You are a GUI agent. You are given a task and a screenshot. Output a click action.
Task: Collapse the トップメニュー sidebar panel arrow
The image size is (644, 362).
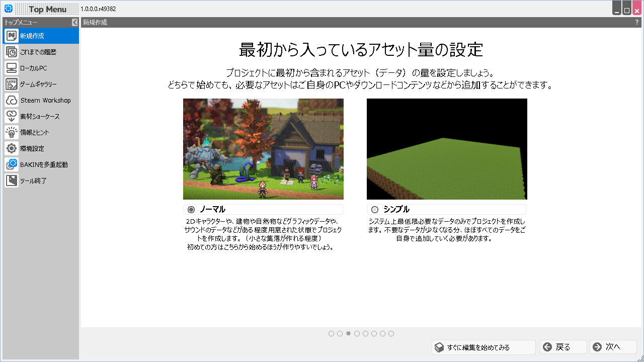[x=74, y=22]
